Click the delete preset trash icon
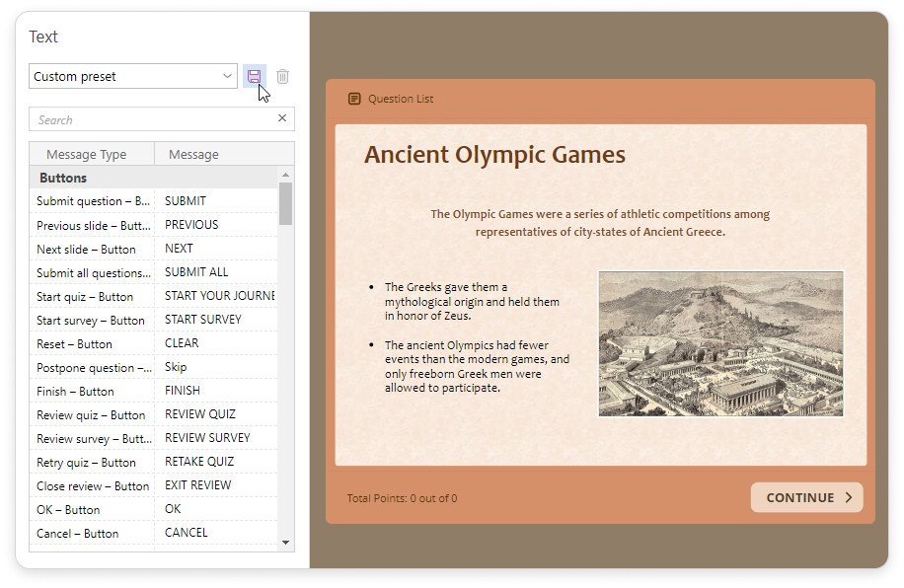The width and height of the screenshot is (904, 588). pos(283,76)
